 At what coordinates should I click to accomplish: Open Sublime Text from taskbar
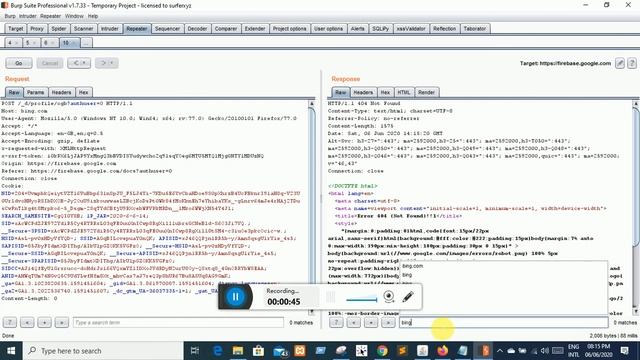point(402,351)
